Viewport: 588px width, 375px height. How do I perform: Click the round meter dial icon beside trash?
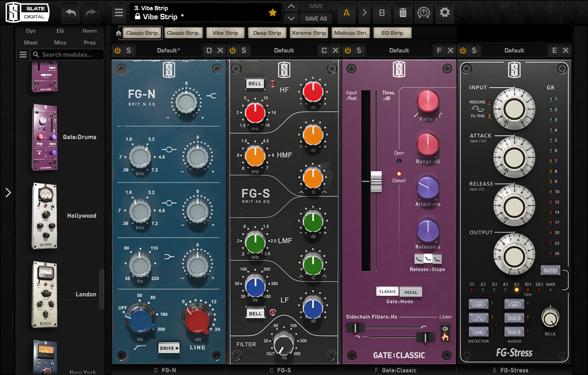(424, 13)
